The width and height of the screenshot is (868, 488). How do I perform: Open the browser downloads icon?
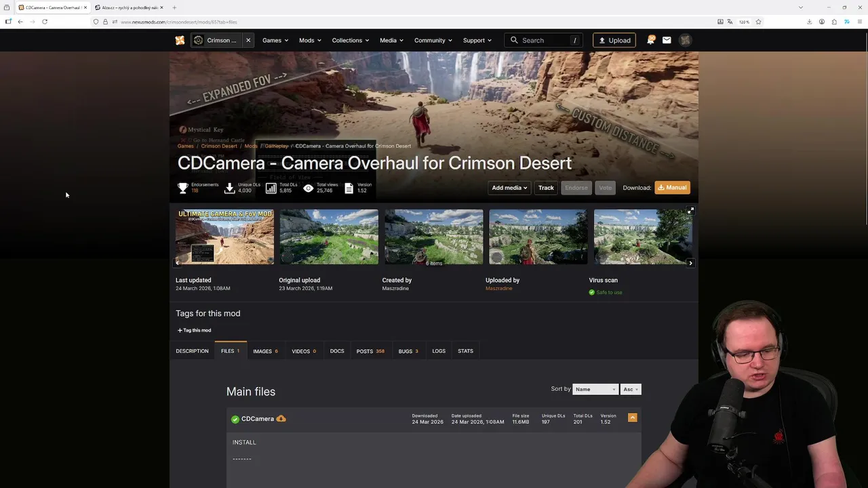(809, 22)
